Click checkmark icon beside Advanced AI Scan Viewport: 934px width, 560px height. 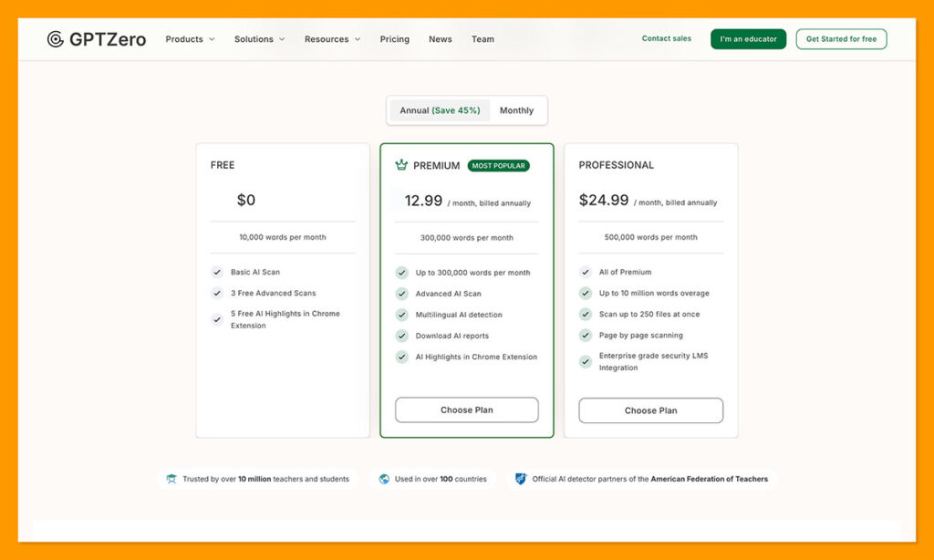tap(402, 294)
